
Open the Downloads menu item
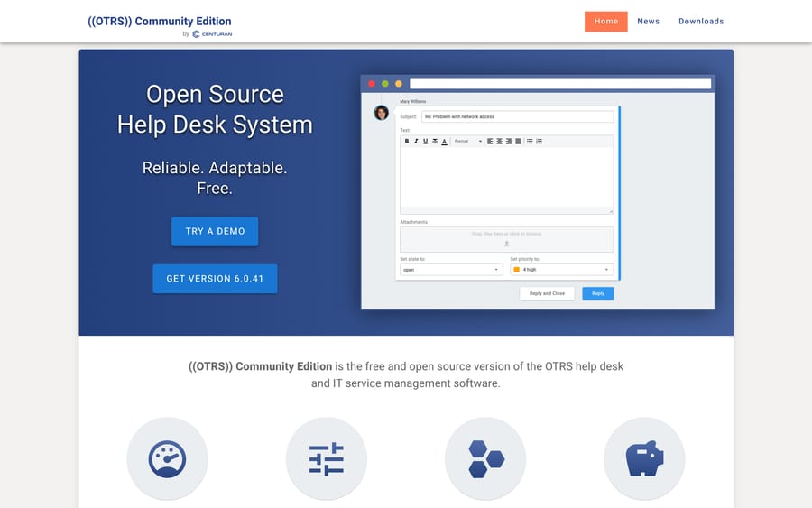coord(701,22)
